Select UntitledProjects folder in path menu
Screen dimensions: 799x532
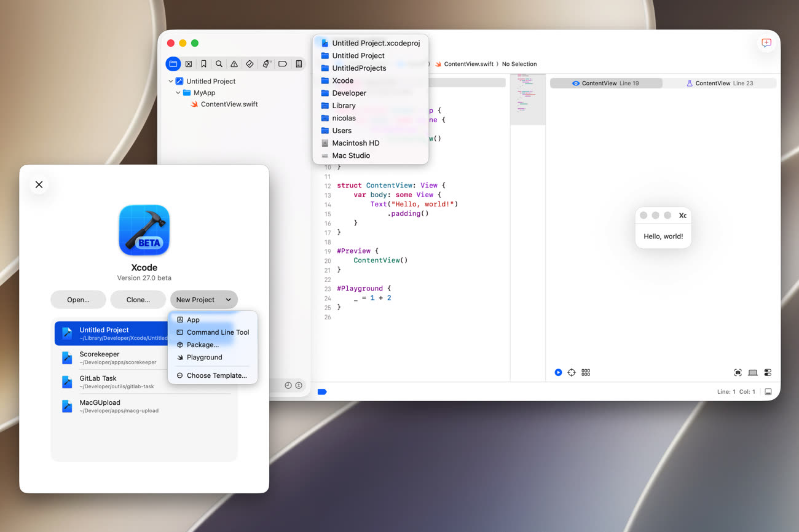pyautogui.click(x=371, y=68)
